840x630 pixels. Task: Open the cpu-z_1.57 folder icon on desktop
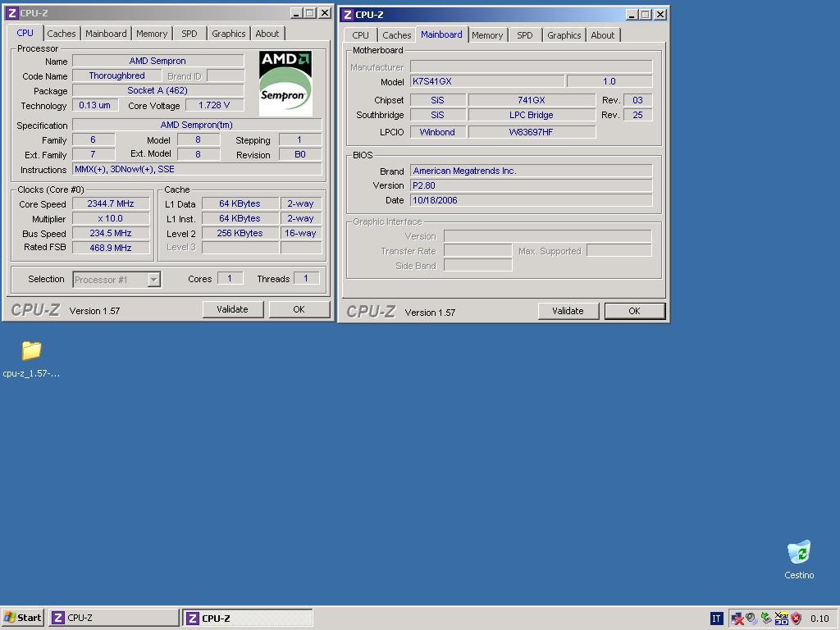31,351
